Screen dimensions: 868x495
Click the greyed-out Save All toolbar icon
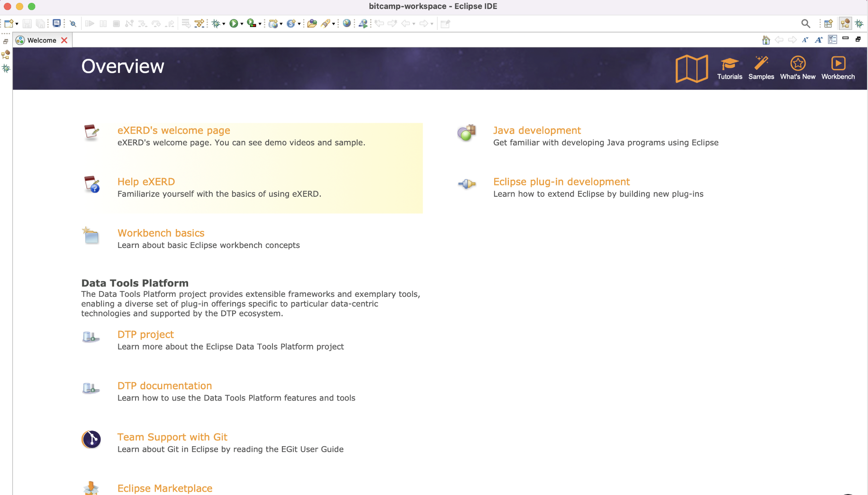(40, 23)
